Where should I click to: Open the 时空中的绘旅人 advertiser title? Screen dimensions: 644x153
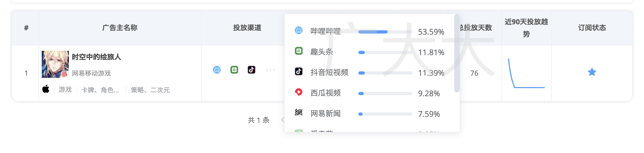[96, 57]
